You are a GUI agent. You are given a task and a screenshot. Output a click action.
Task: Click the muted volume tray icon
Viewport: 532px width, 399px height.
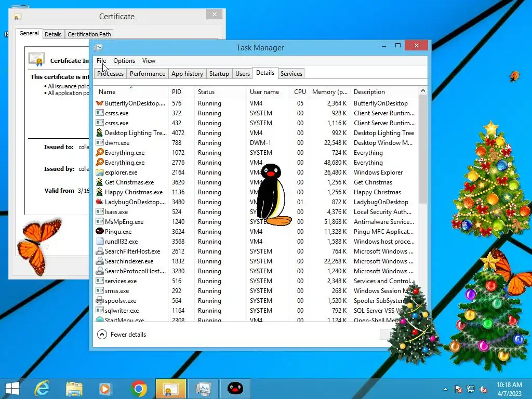pyautogui.click(x=483, y=389)
